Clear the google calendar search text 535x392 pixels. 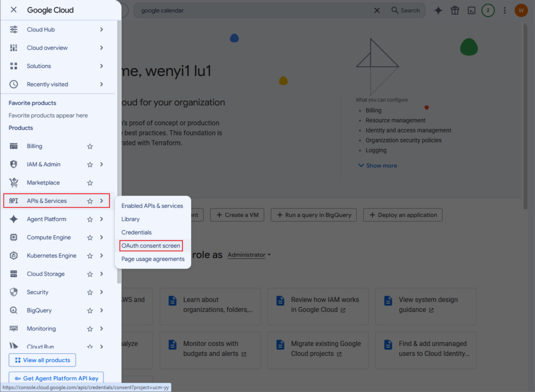(x=377, y=10)
